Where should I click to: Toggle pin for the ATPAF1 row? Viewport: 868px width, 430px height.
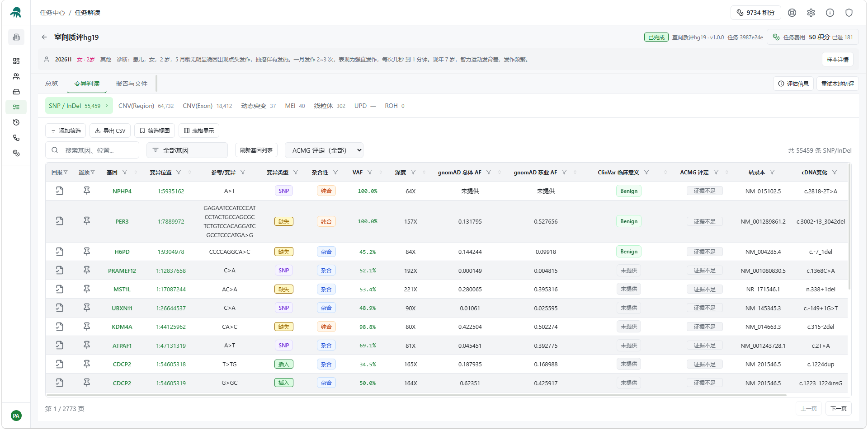click(87, 345)
